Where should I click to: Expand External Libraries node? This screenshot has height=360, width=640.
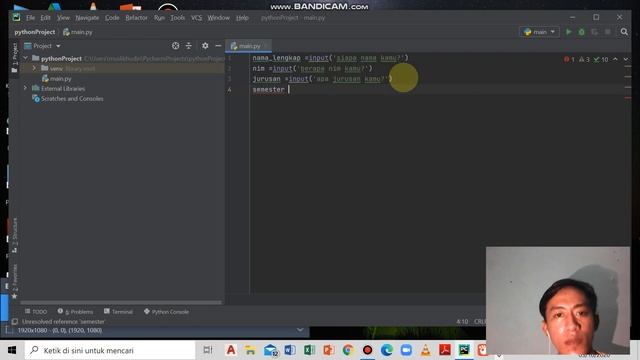(x=25, y=89)
